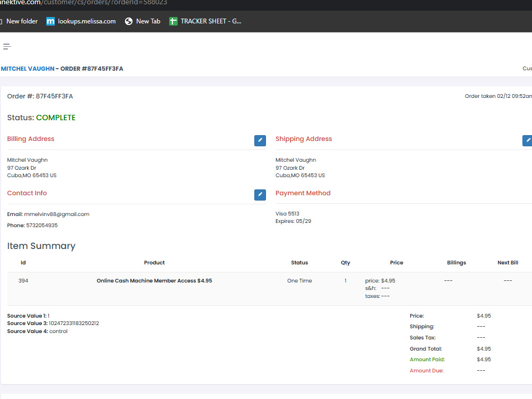
Task: Click the Order taken 02/12 timestamp
Action: 498,96
